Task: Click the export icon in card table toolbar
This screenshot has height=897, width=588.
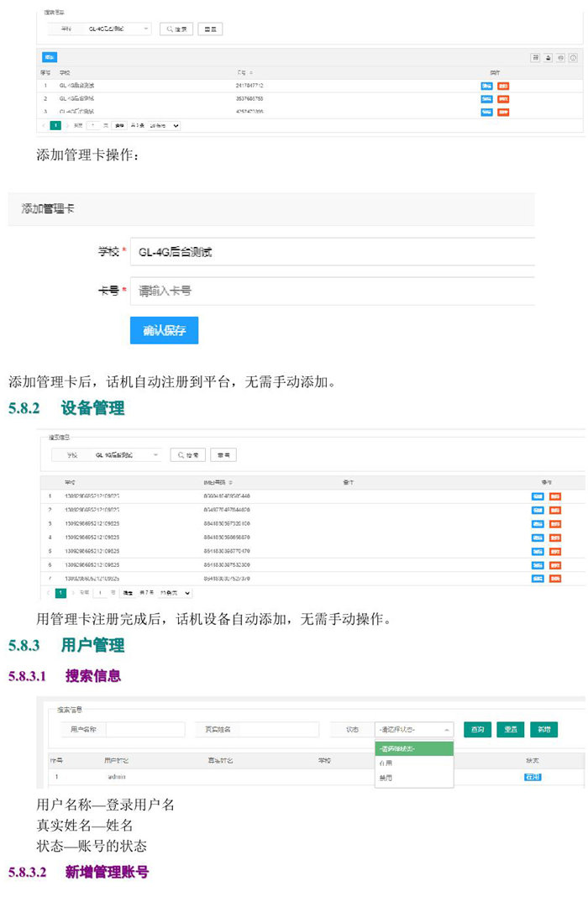Action: point(548,58)
